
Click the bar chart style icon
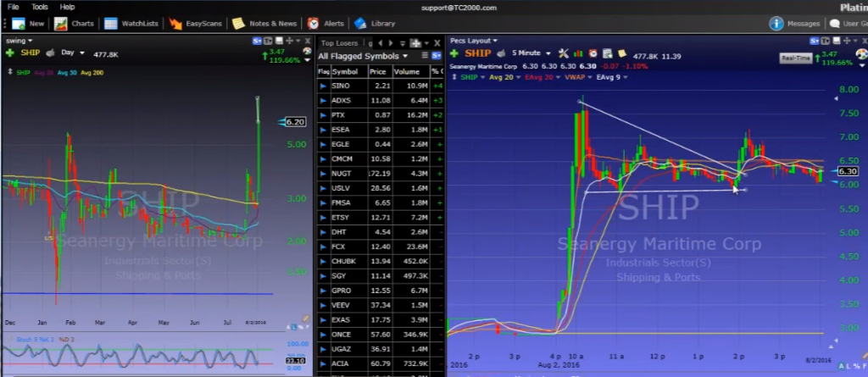578,53
